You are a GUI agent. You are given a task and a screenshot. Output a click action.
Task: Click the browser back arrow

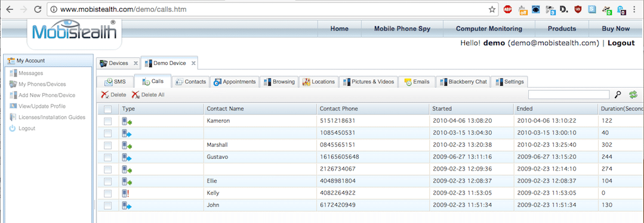10,9
